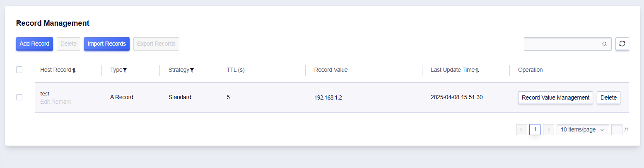Go to previous page arrow

tap(521, 129)
